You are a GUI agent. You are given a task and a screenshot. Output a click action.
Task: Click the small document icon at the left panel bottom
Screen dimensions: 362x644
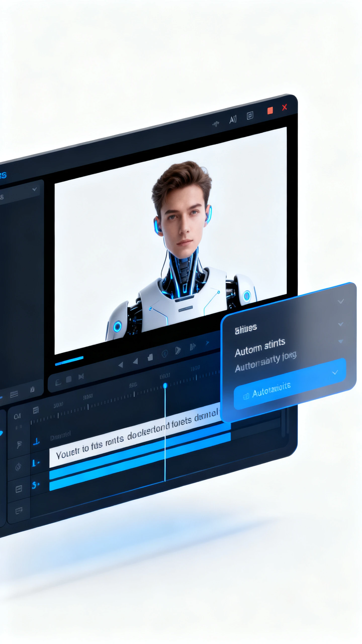point(32,390)
